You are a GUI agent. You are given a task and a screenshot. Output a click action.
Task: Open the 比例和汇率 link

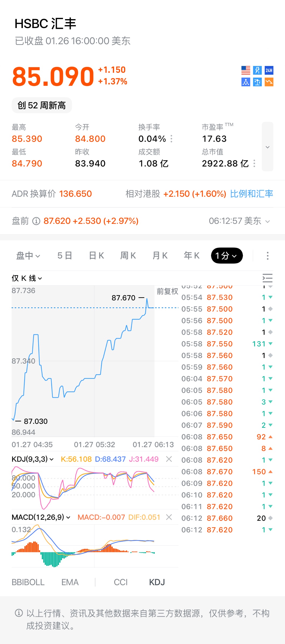pyautogui.click(x=251, y=194)
